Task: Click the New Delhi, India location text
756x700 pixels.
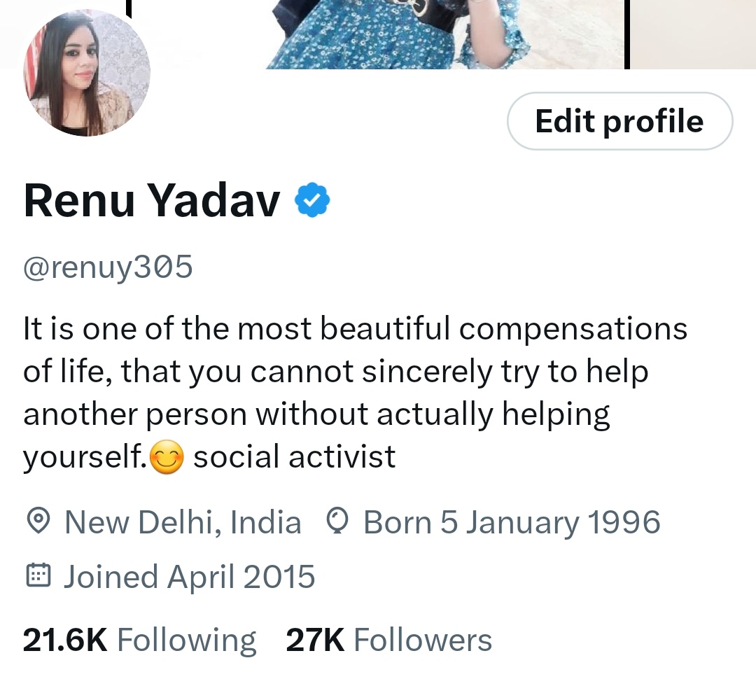Action: [183, 522]
